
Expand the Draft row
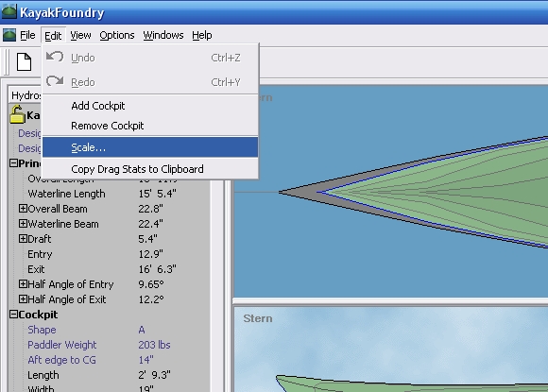tap(23, 239)
